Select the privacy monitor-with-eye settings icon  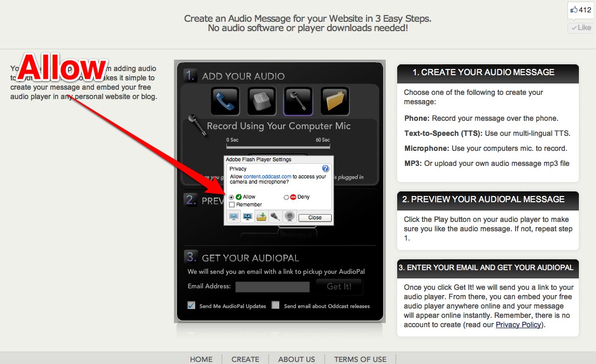click(x=248, y=217)
